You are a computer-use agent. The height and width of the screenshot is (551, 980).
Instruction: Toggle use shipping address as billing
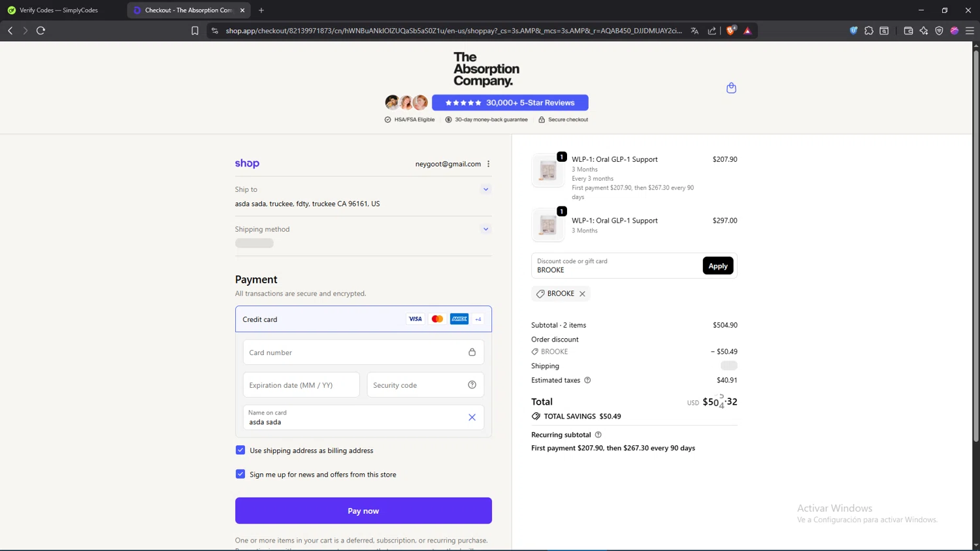coord(240,450)
